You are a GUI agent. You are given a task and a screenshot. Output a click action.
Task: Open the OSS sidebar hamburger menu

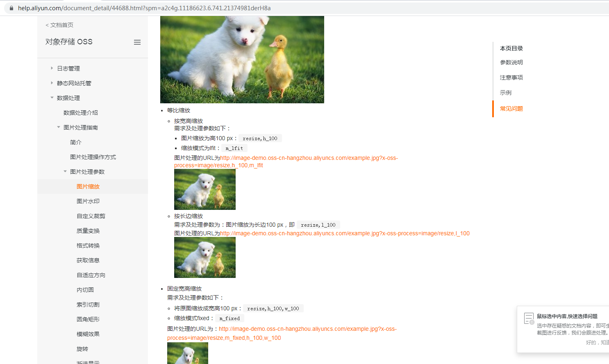pyautogui.click(x=137, y=42)
